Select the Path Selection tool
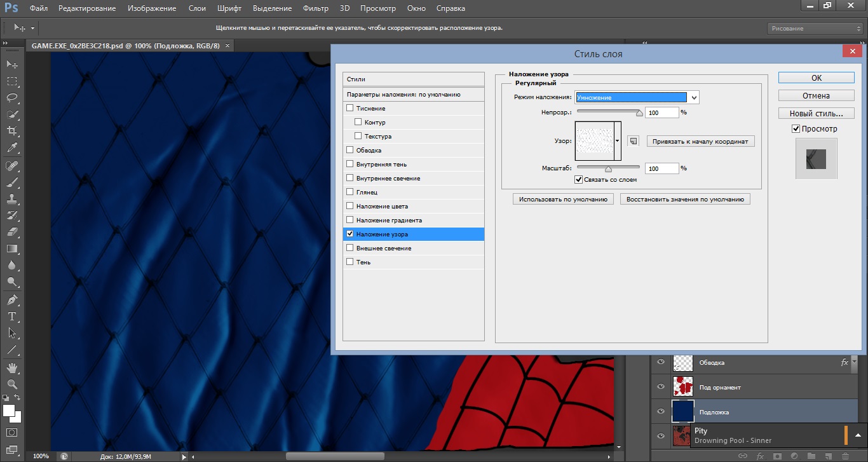Viewport: 868px width, 462px height. pos(12,333)
